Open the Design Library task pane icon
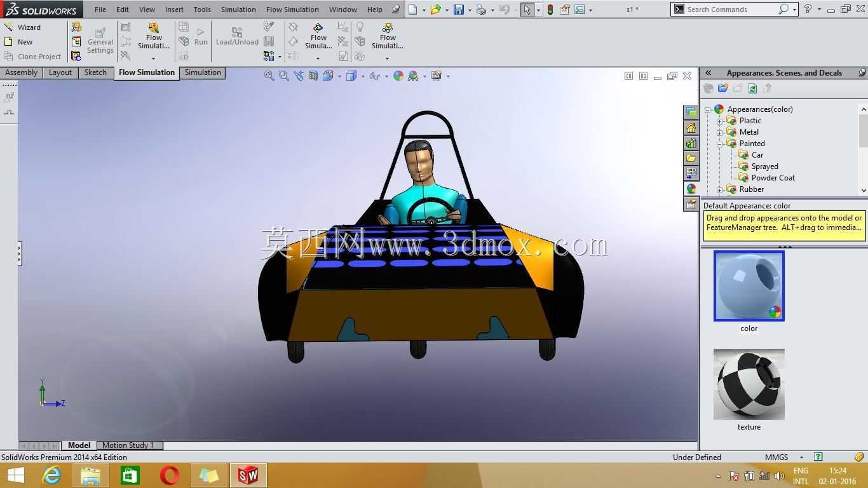 pyautogui.click(x=691, y=143)
